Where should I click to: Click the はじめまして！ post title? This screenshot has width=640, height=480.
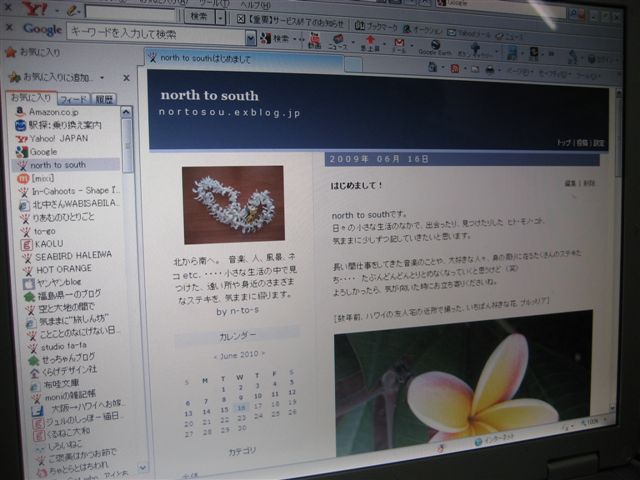356,185
